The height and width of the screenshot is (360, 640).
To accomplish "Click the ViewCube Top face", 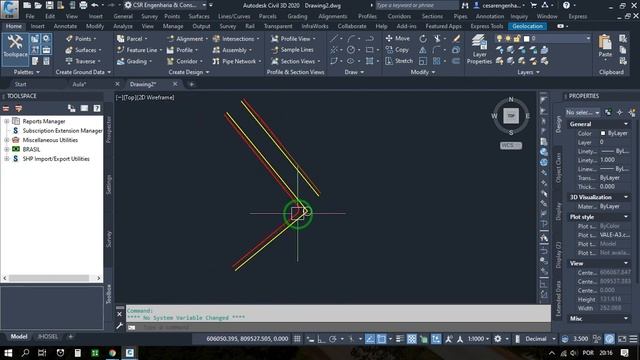I will [511, 116].
